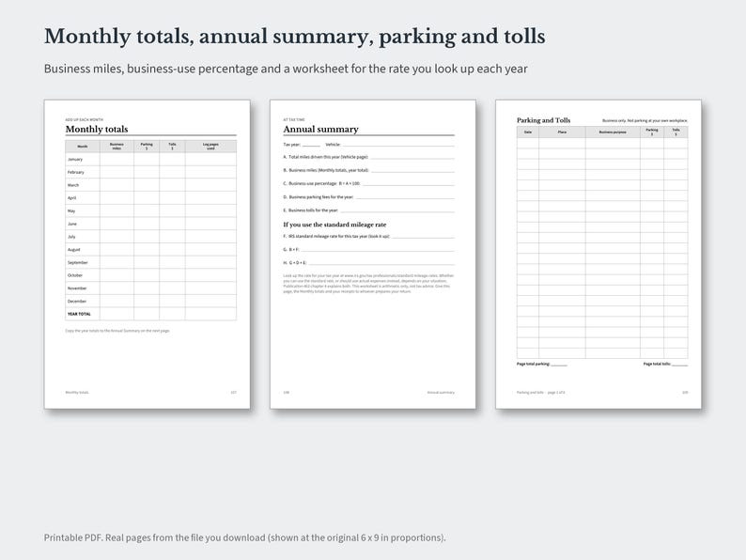This screenshot has width=746, height=560.
Task: Select the March row label
Action: pyautogui.click(x=73, y=185)
